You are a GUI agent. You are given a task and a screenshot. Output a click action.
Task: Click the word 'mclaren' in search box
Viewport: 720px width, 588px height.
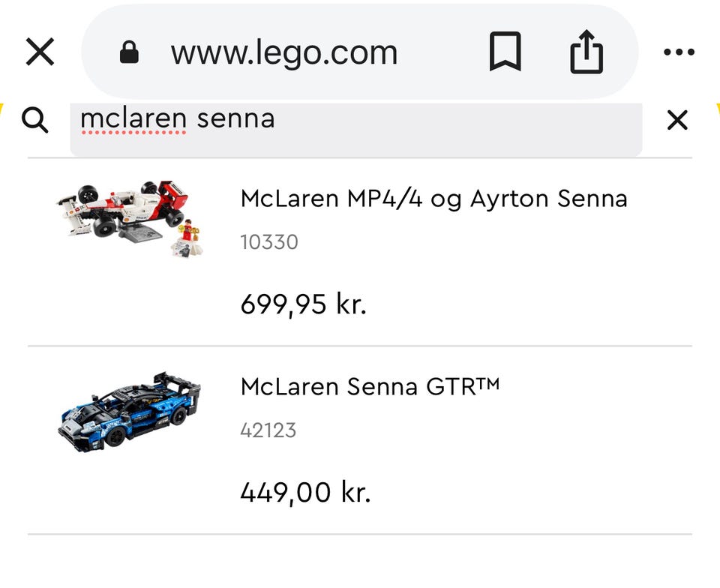coord(133,118)
